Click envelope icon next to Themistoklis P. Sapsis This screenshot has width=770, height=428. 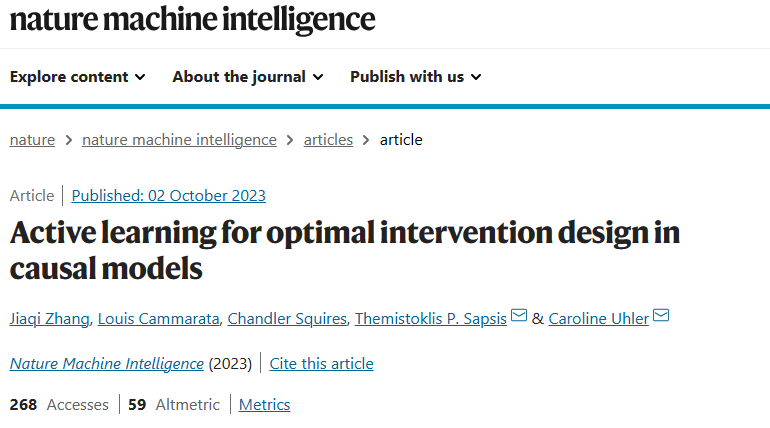[x=519, y=317]
